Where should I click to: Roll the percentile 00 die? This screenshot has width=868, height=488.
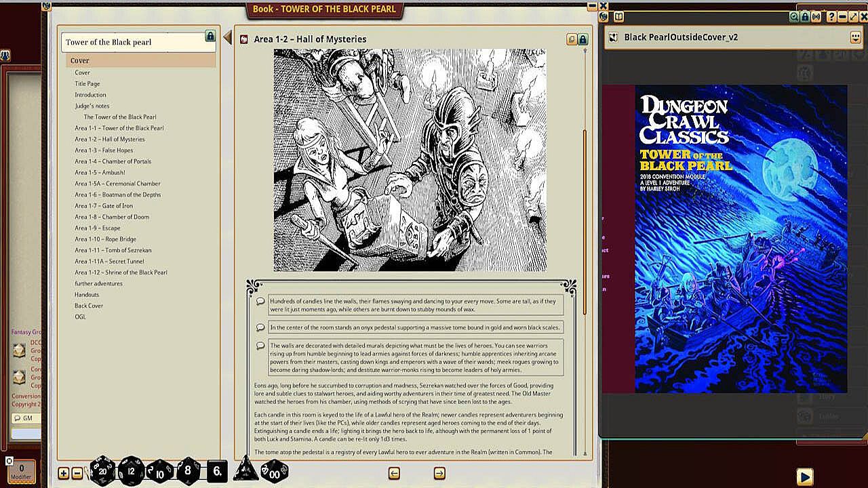(274, 471)
